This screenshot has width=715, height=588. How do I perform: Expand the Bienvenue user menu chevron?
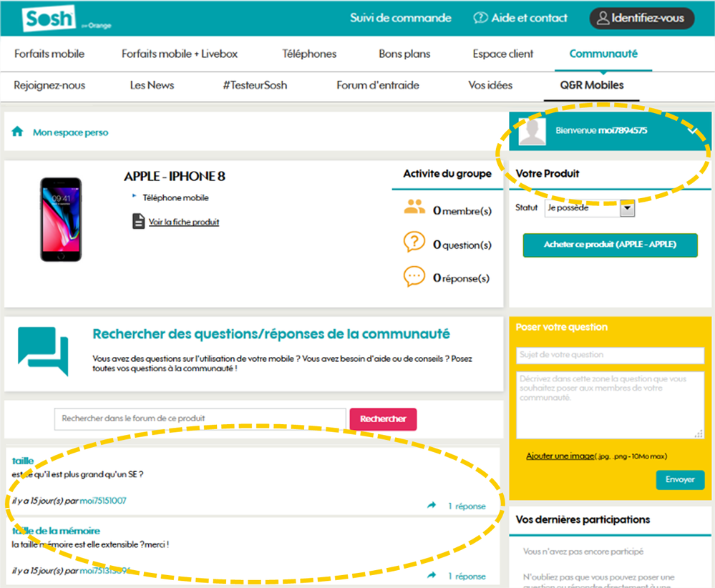[691, 131]
